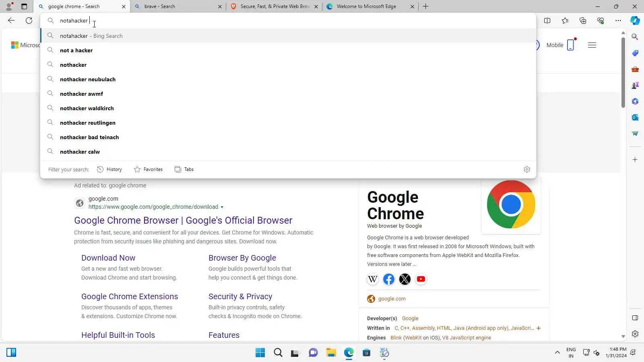Open the Shopping tag icon in the sidebar
644x362 pixels.
635,53
